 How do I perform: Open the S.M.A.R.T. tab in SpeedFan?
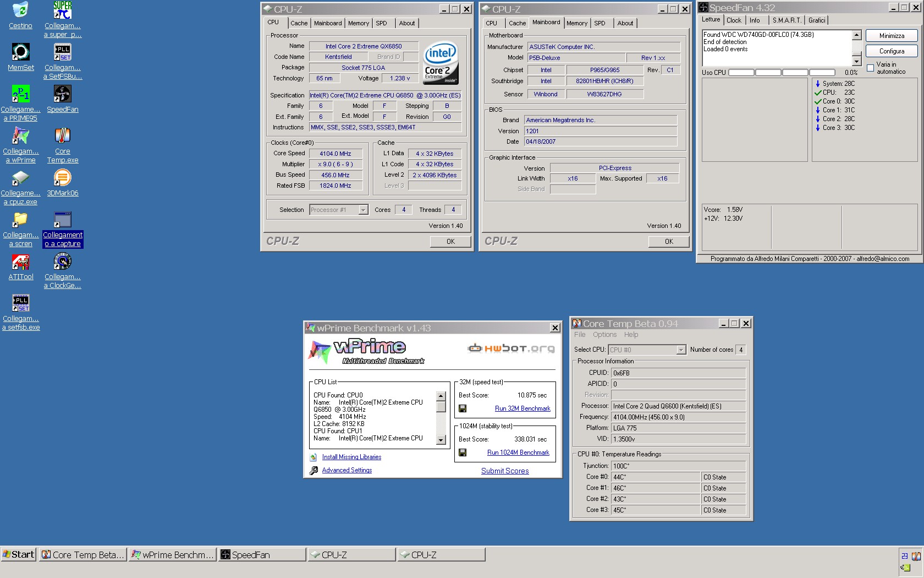click(x=787, y=20)
